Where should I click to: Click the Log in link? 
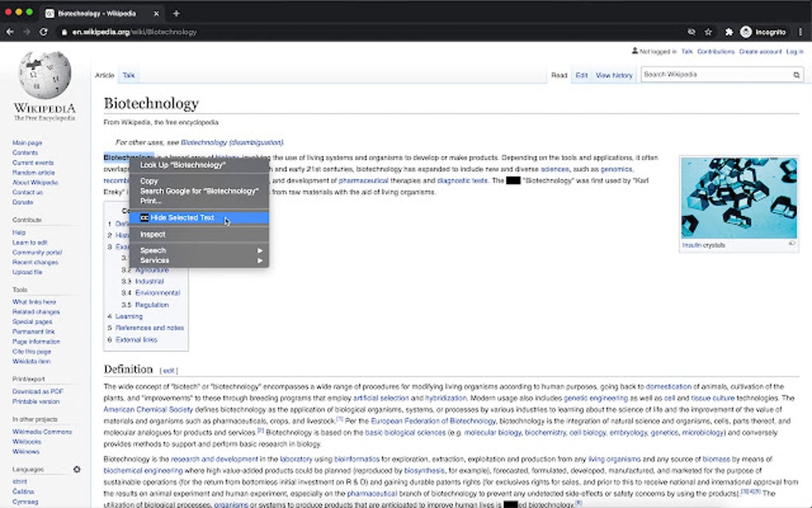coord(796,51)
